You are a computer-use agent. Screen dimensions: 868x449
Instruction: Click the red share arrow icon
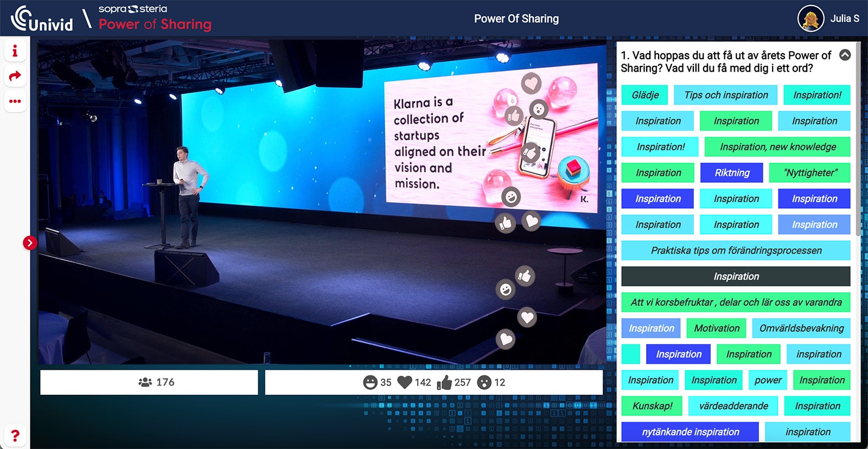(x=15, y=76)
